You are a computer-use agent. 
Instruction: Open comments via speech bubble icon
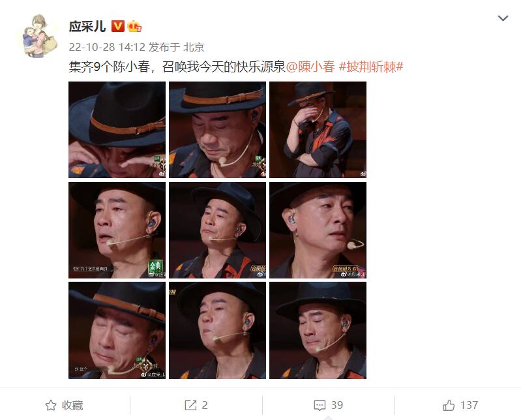pyautogui.click(x=320, y=406)
